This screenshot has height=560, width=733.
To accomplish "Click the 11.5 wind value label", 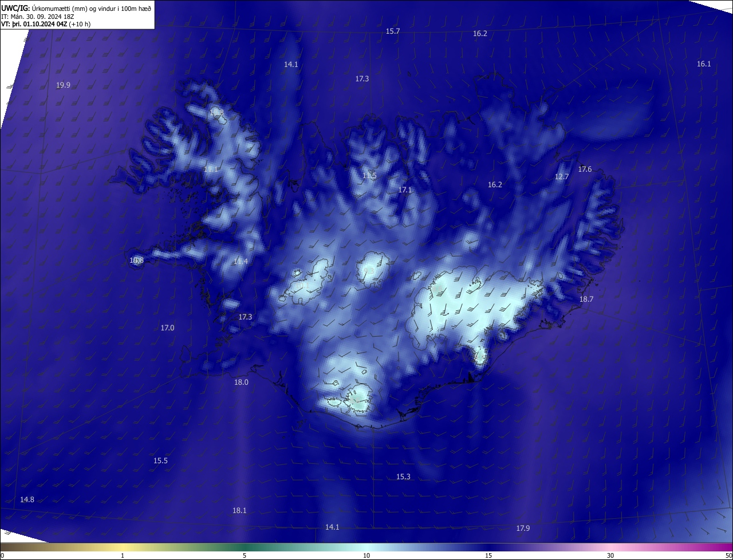I will tap(369, 176).
